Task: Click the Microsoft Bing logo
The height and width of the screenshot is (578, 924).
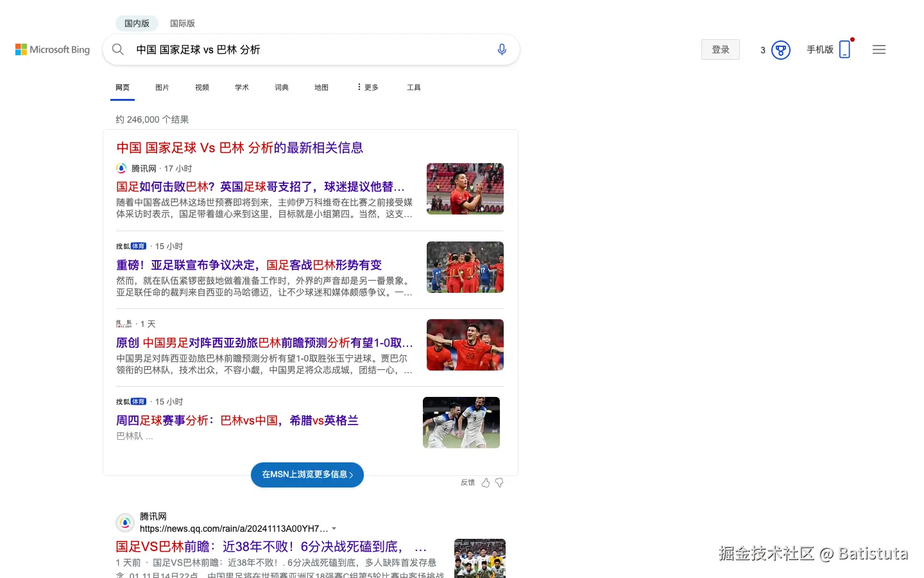Action: 53,49
